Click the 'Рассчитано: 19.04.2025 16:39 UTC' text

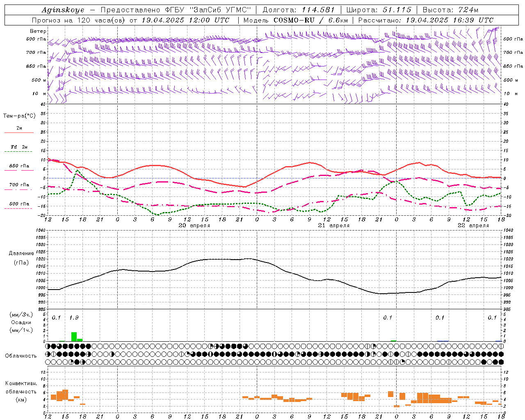click(426, 20)
